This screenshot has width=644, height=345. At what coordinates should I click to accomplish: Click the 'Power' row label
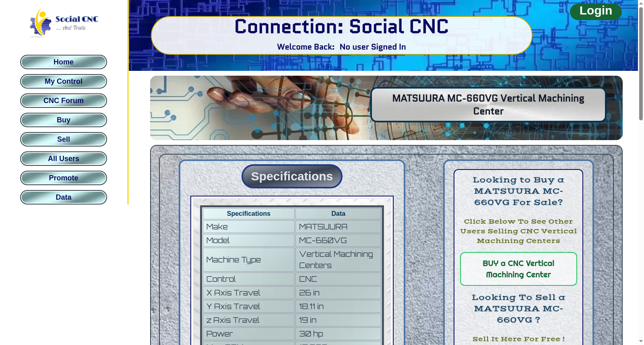pos(249,334)
